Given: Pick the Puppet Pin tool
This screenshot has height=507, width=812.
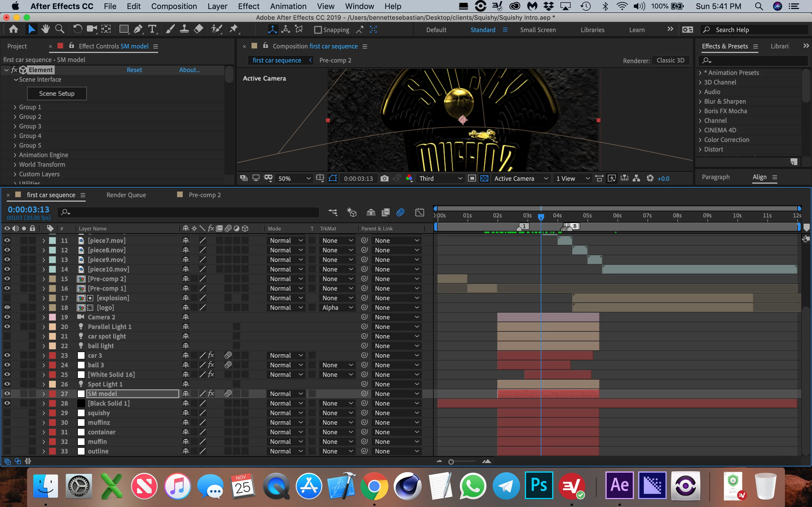Looking at the screenshot, I should tap(234, 30).
